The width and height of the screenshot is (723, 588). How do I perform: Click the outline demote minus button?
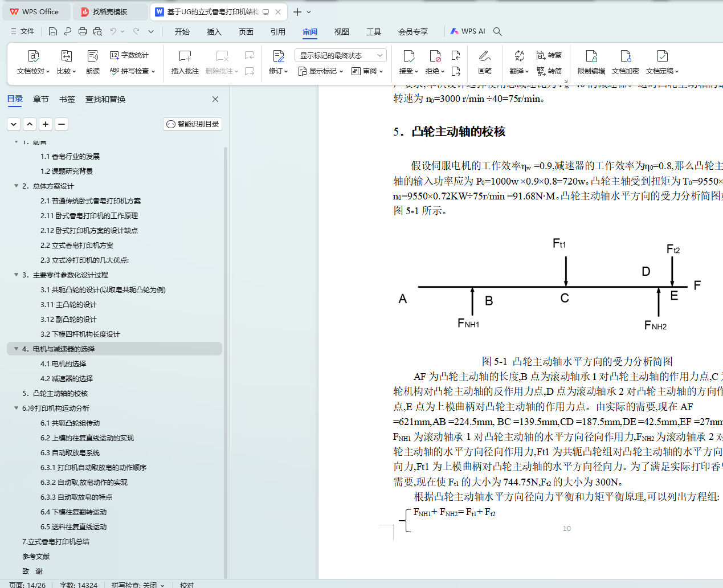[62, 124]
